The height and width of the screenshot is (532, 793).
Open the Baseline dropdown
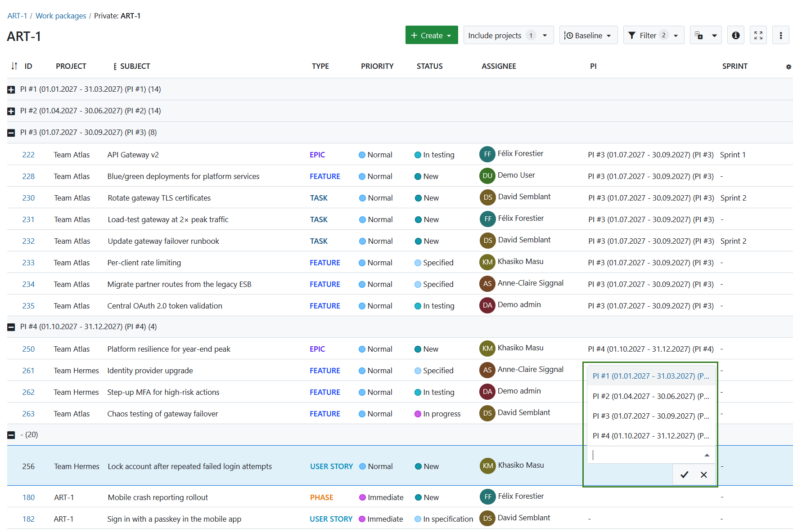(588, 35)
